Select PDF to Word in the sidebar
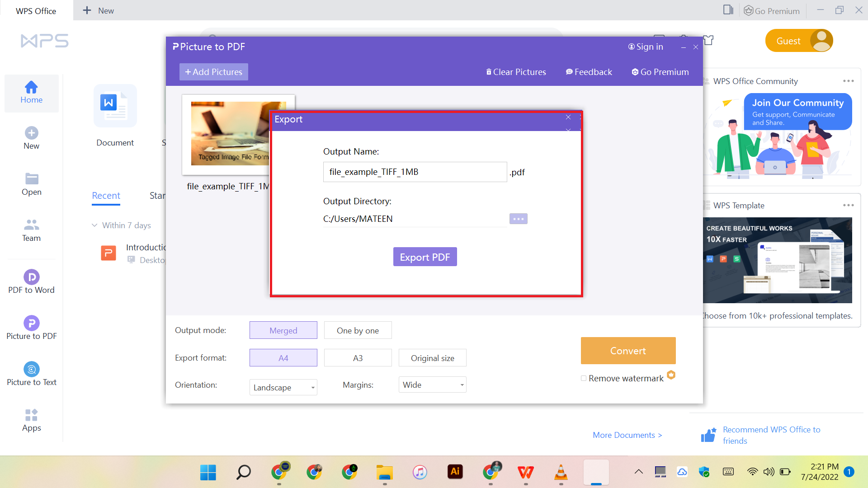The height and width of the screenshot is (488, 868). [x=31, y=282]
